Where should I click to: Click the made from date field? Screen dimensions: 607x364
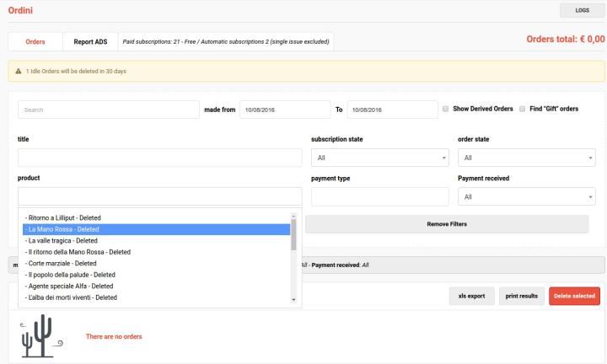click(x=283, y=110)
